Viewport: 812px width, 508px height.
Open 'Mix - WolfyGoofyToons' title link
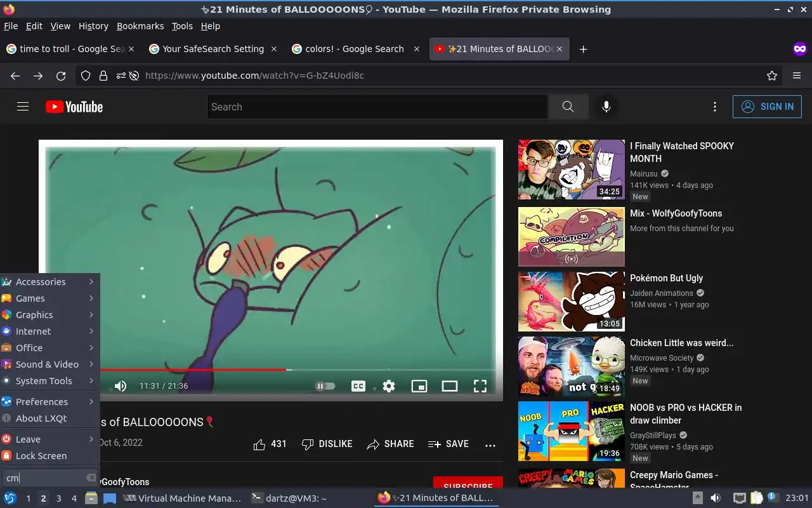point(676,213)
